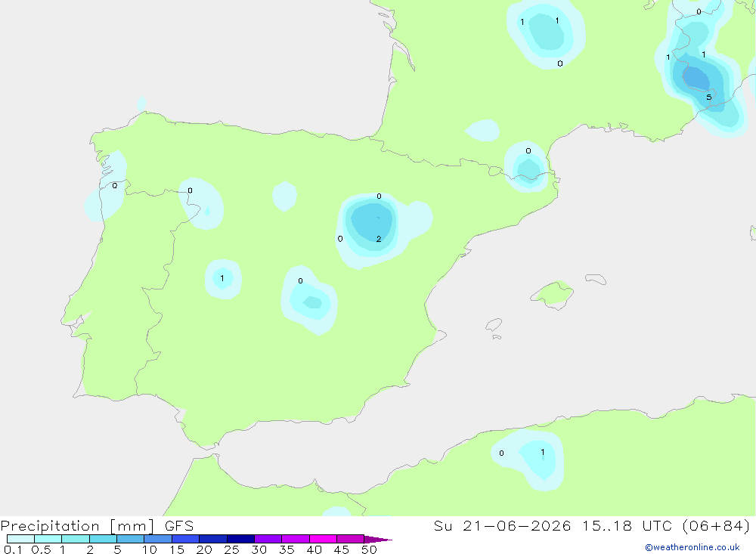Click the 0.1–0.5 mm palest cyan legend swatch
756x554 pixels.
[20, 539]
